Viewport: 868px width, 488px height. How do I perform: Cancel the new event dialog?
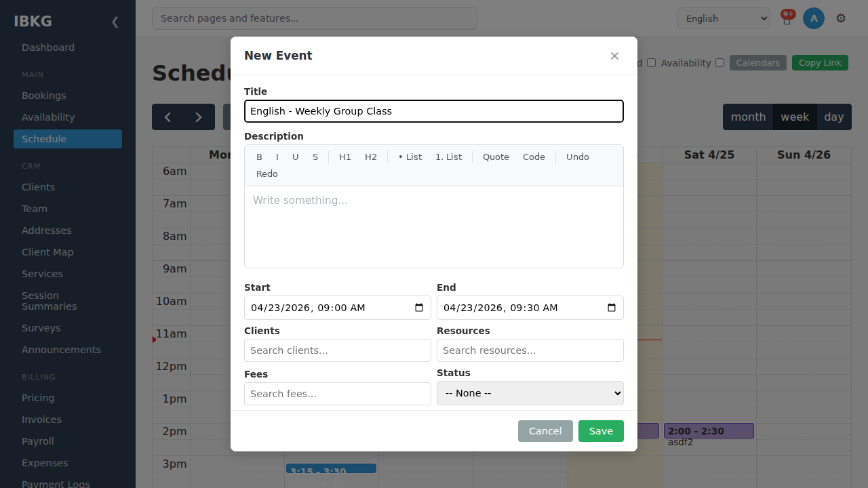pos(545,431)
